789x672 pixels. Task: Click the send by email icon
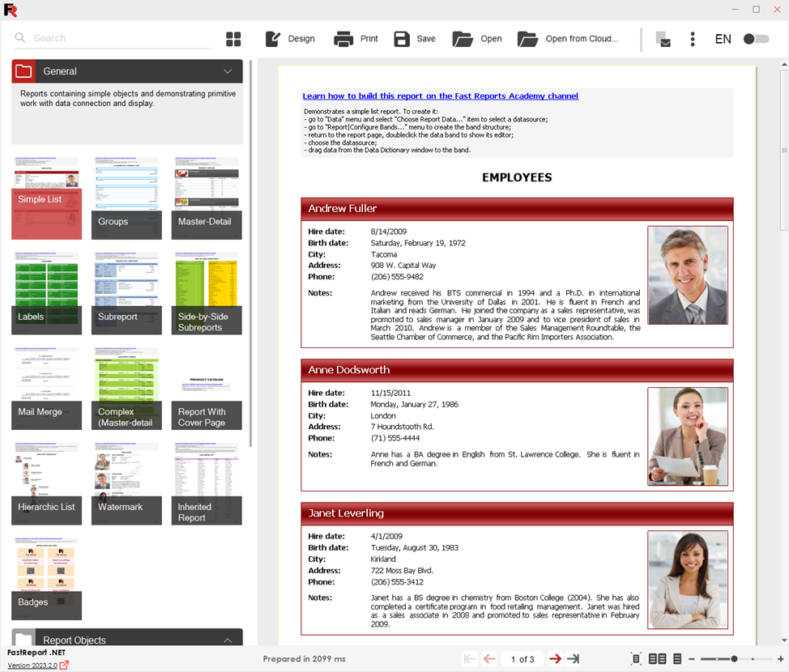(x=663, y=39)
